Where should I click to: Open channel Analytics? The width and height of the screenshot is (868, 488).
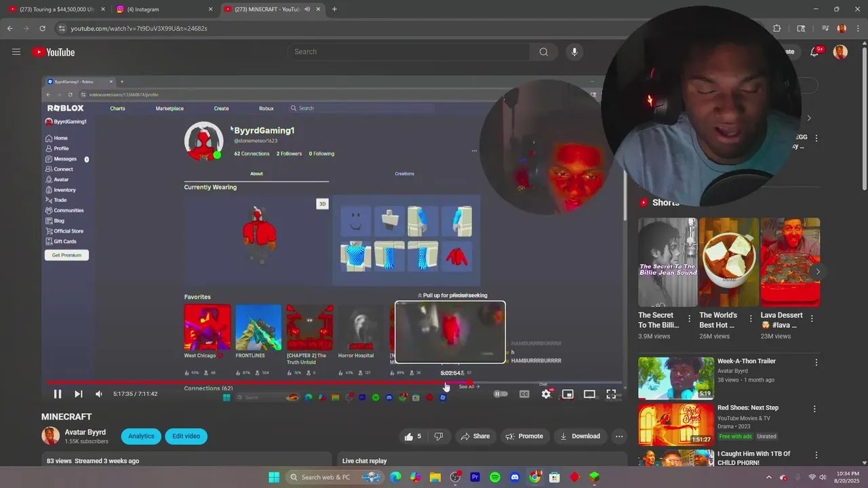coord(141,436)
